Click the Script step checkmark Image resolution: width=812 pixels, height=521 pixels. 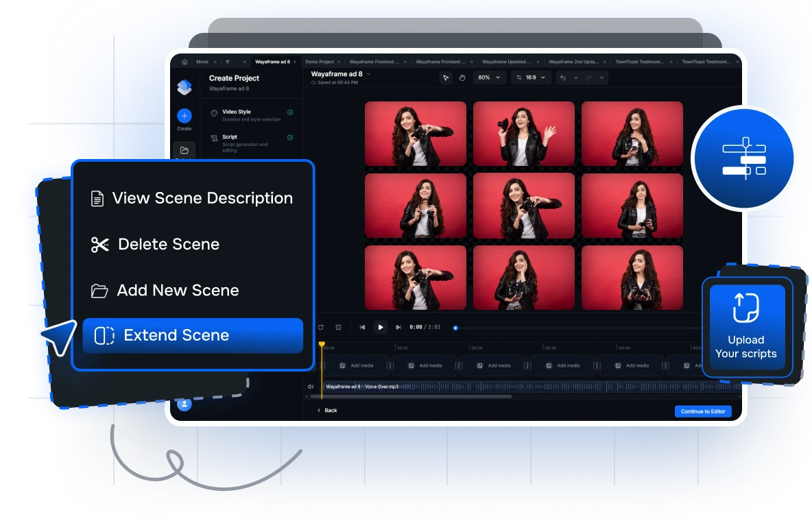290,137
